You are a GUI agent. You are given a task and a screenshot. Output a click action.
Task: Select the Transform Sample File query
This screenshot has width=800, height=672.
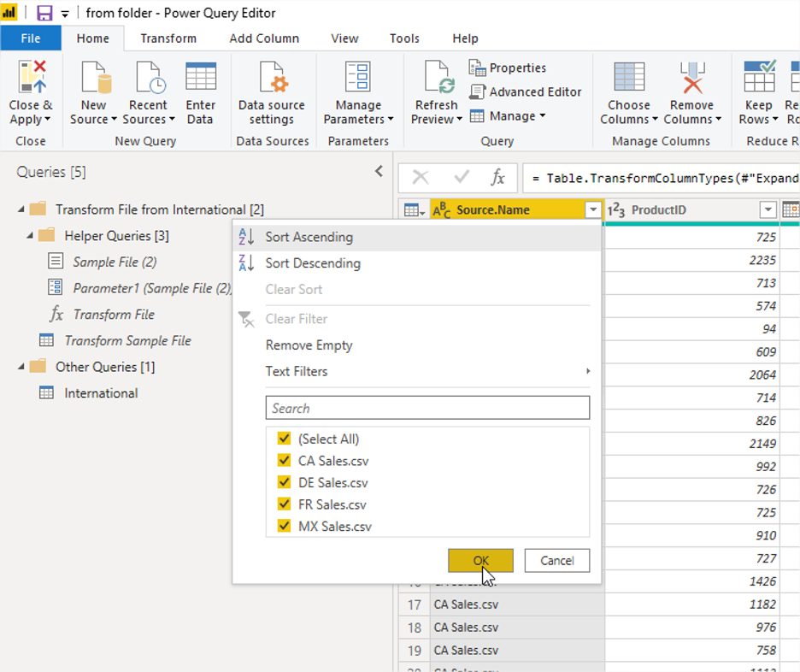point(127,340)
